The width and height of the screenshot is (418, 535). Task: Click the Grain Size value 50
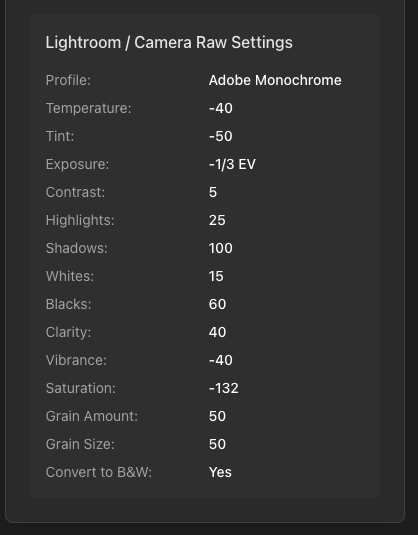[x=217, y=444]
